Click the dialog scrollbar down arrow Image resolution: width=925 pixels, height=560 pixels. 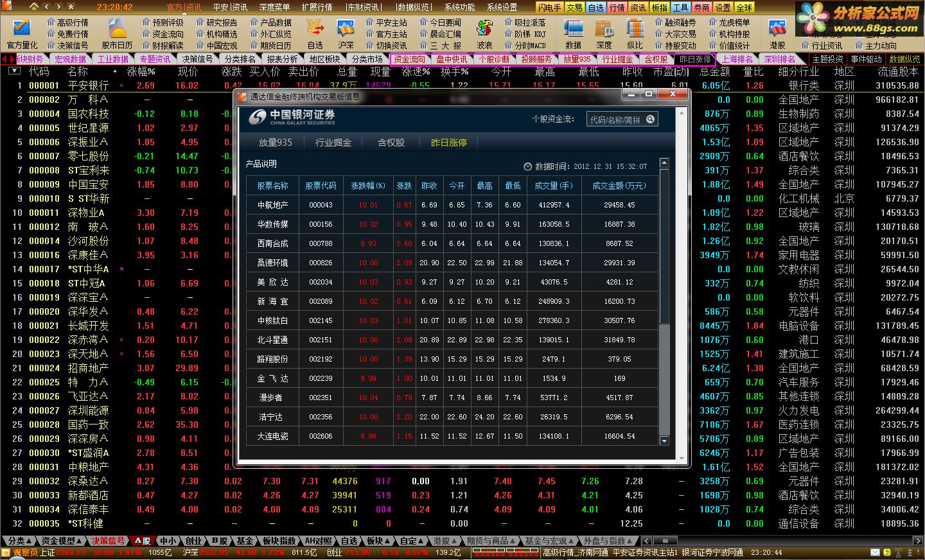(x=665, y=441)
